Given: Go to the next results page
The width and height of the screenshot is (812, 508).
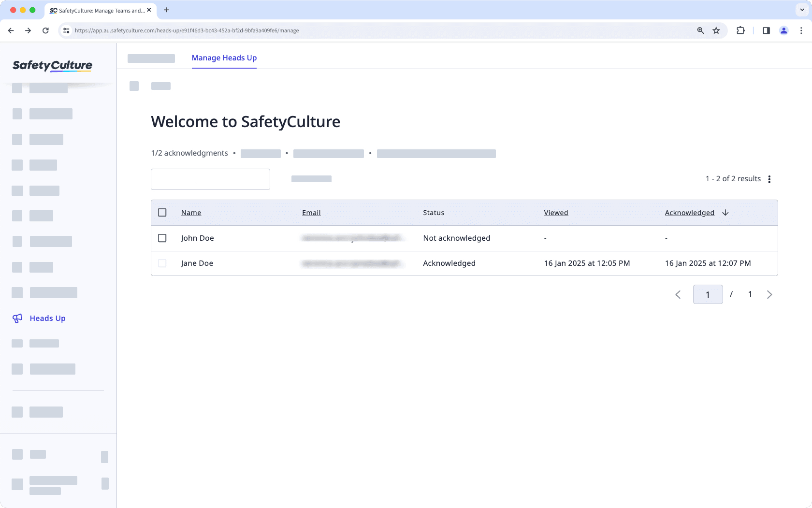Looking at the screenshot, I should click(769, 295).
